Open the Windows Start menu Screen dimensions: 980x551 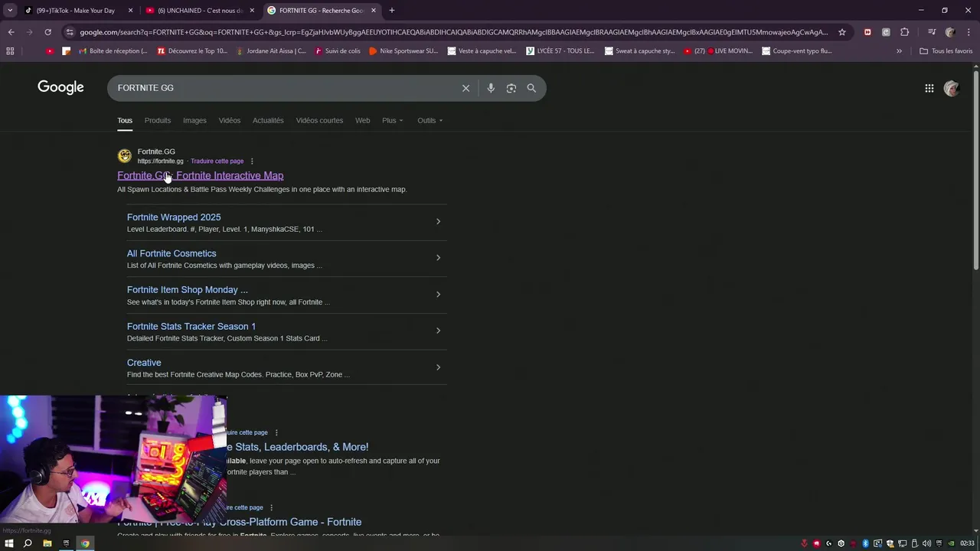coord(9,543)
